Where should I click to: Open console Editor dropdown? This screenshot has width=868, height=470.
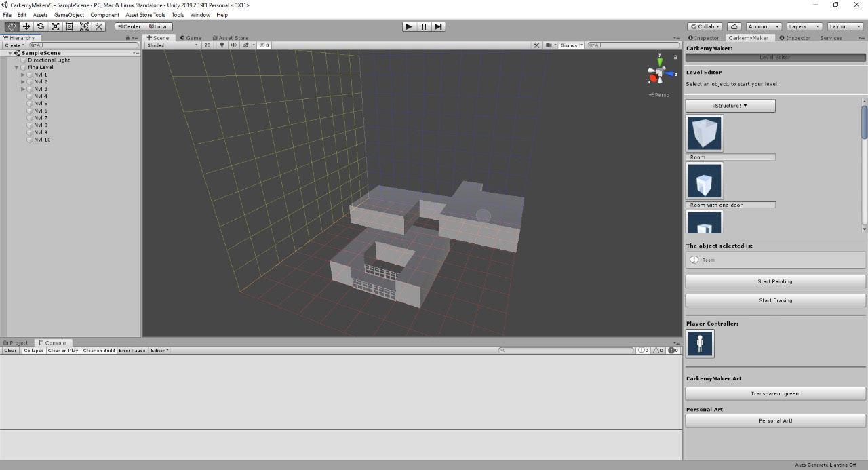159,351
